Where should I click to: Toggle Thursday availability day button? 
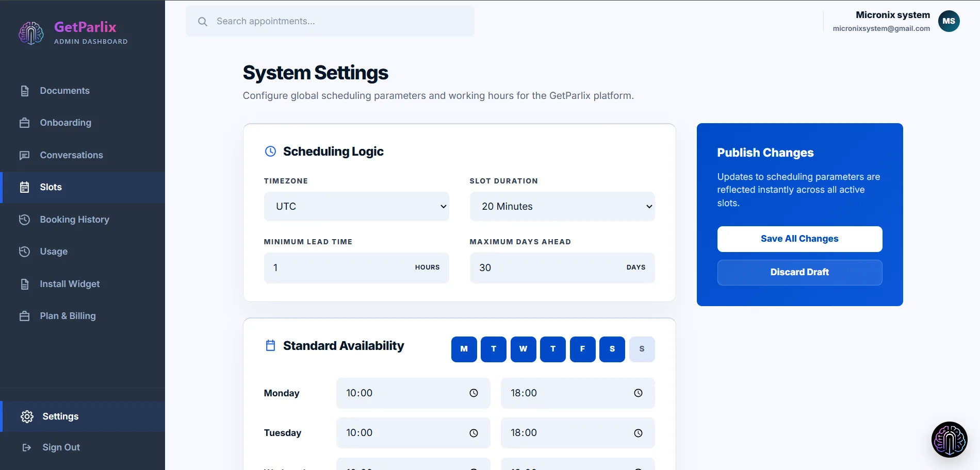point(553,349)
